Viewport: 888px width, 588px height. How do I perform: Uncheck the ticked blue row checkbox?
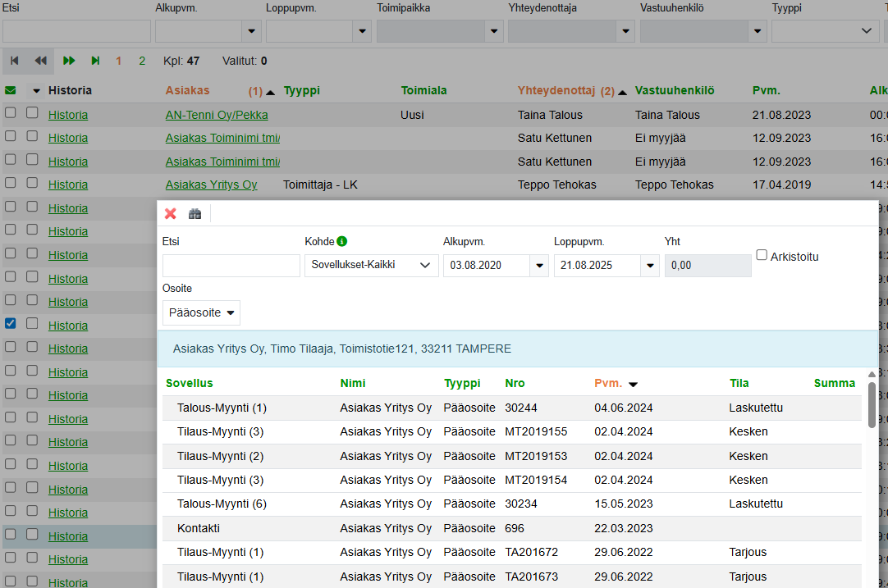[11, 324]
